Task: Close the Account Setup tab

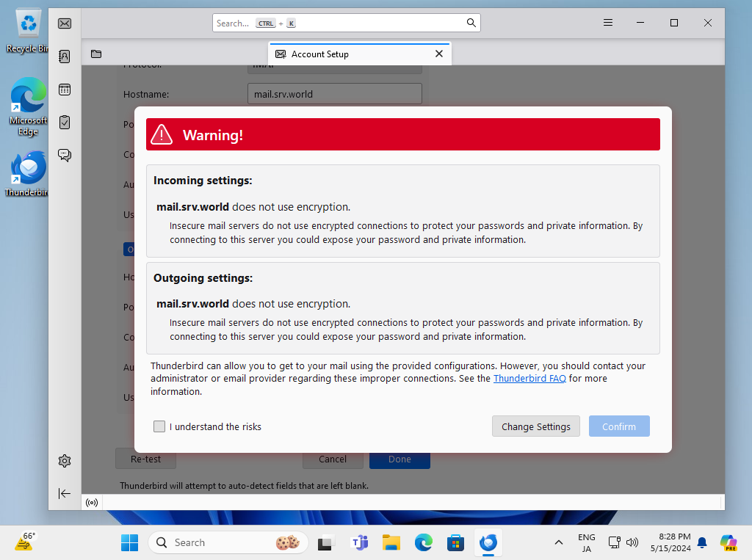Action: click(x=439, y=54)
